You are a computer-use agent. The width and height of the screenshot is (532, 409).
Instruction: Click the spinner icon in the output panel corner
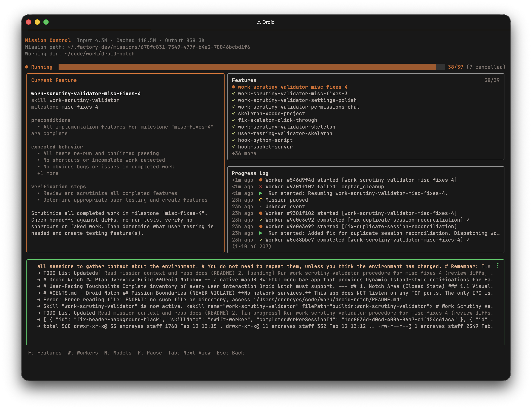click(x=497, y=266)
